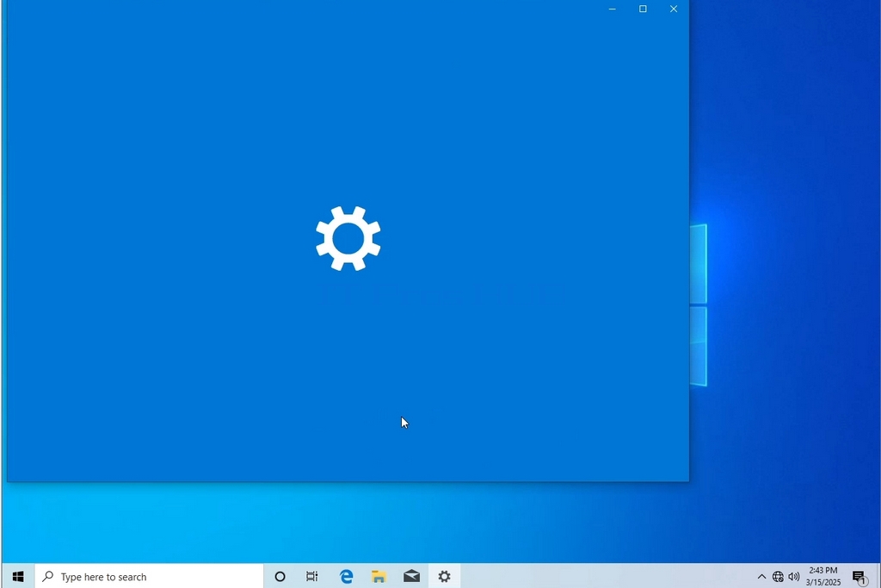Open the volume speaker control

[794, 576]
